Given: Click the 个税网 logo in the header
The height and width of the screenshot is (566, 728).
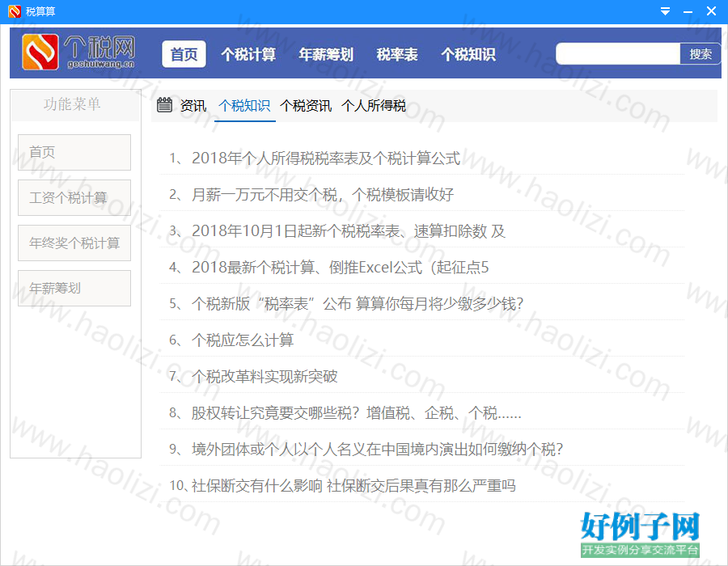Looking at the screenshot, I should 78,52.
